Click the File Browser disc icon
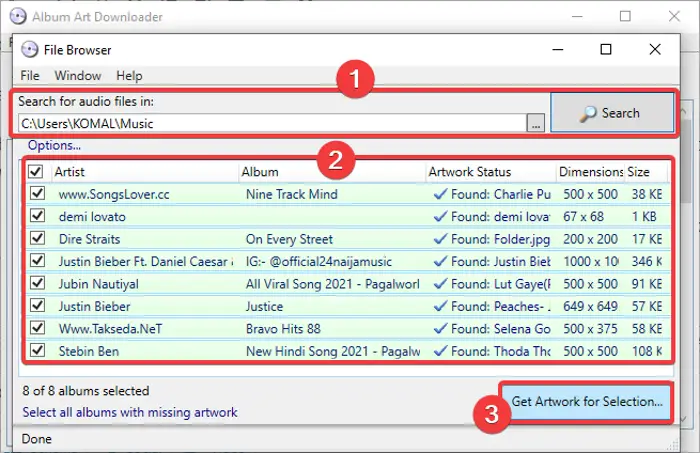Viewport: 700px width, 453px height. [29, 50]
